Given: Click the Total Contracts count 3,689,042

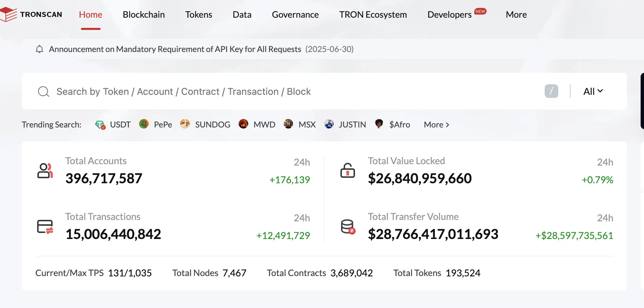Looking at the screenshot, I should click(352, 273).
